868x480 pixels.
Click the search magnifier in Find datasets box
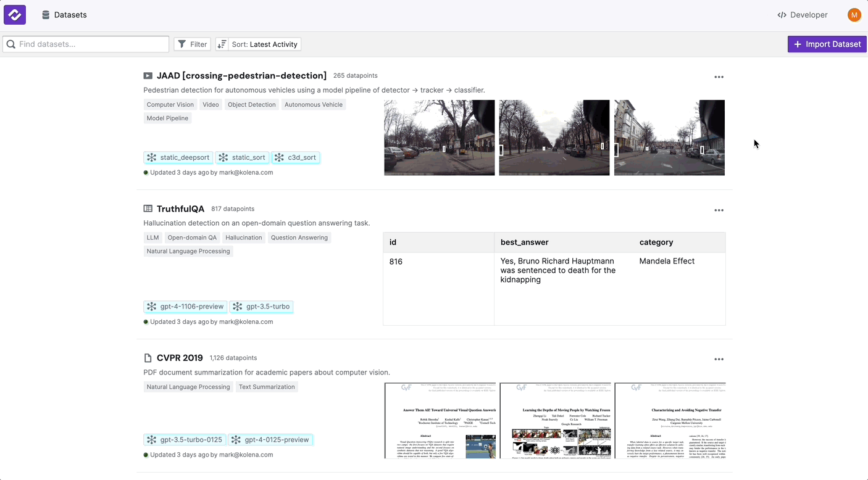click(10, 44)
